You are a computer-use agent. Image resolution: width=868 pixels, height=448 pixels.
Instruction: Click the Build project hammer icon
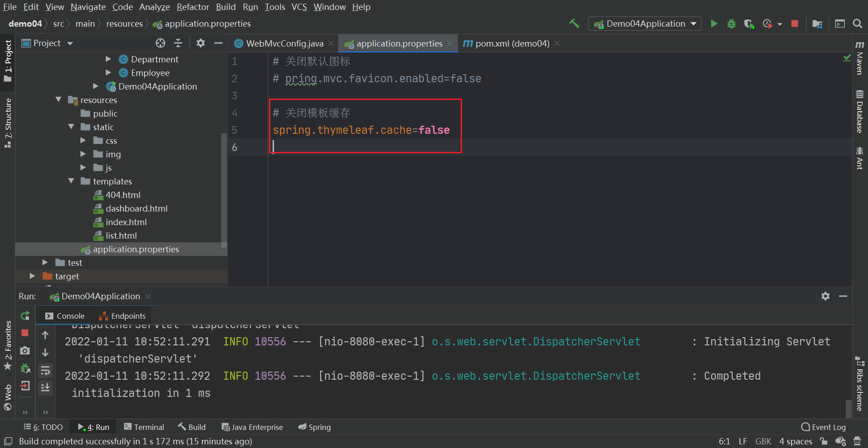pyautogui.click(x=574, y=24)
